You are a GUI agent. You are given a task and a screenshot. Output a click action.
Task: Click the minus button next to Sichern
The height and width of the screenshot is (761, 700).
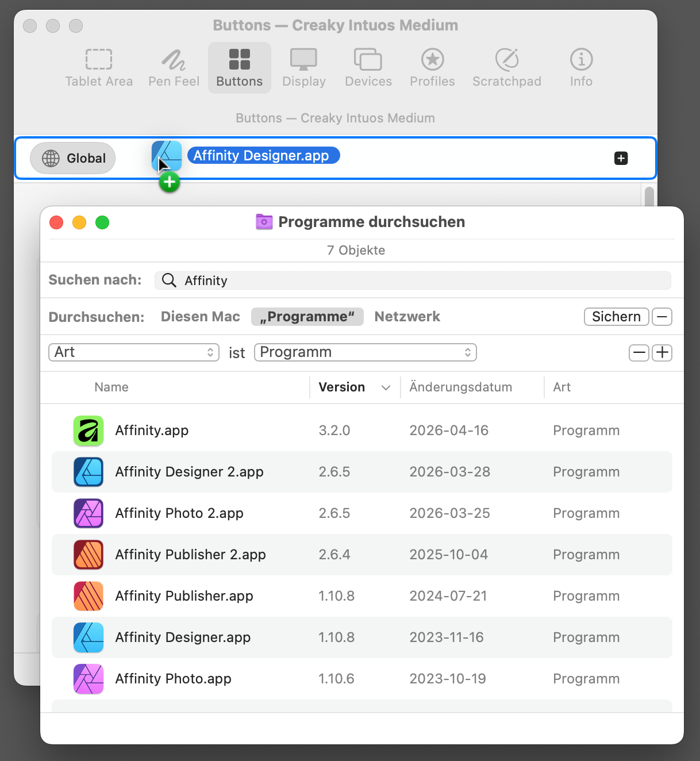click(662, 317)
